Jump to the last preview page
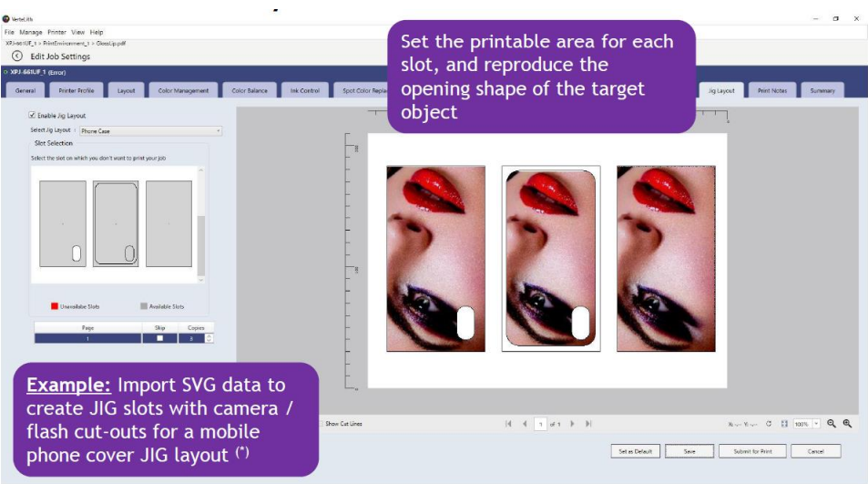 point(588,424)
